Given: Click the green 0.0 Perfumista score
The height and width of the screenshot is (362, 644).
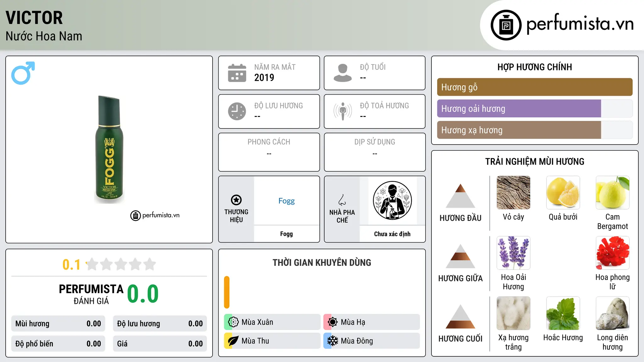Looking at the screenshot, I should coord(143,294).
